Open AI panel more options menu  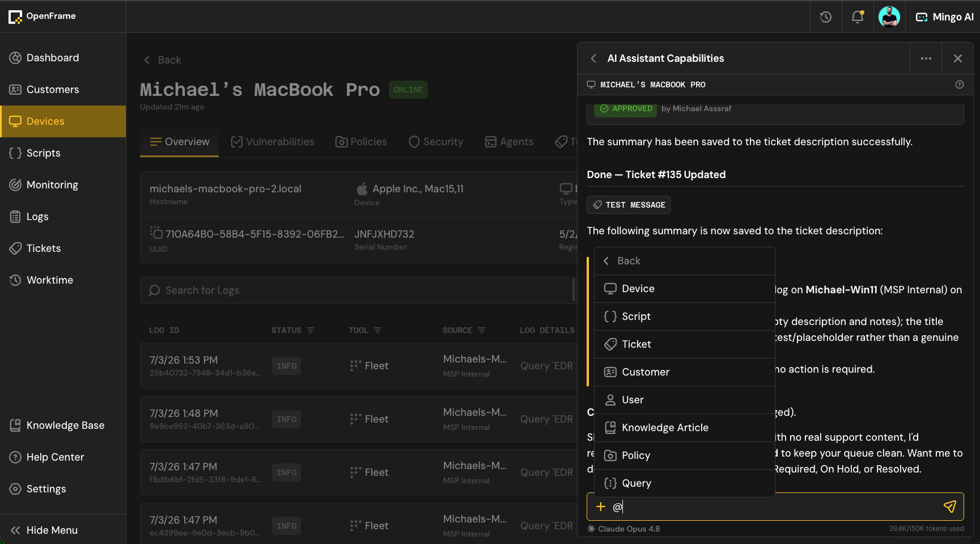click(926, 58)
